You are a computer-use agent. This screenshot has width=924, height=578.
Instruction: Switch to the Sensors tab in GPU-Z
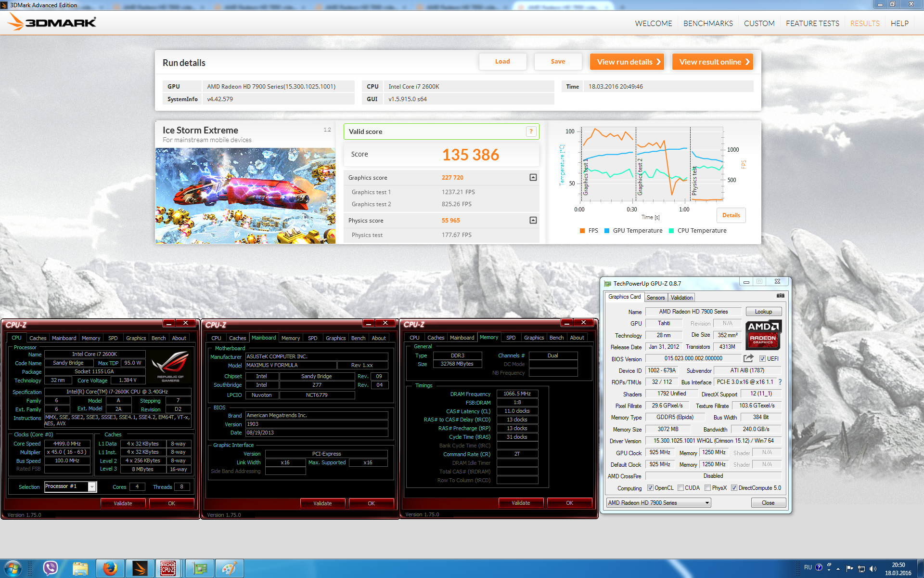tap(655, 298)
